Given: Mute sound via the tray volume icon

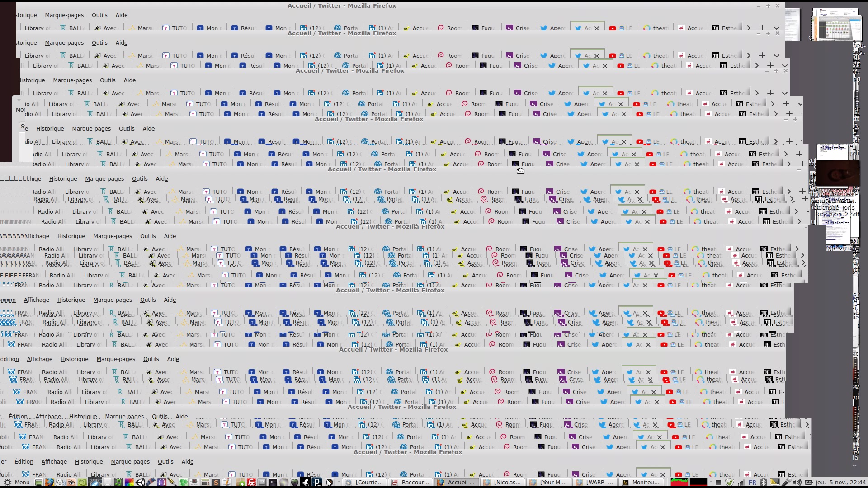Looking at the screenshot, I should point(797,483).
